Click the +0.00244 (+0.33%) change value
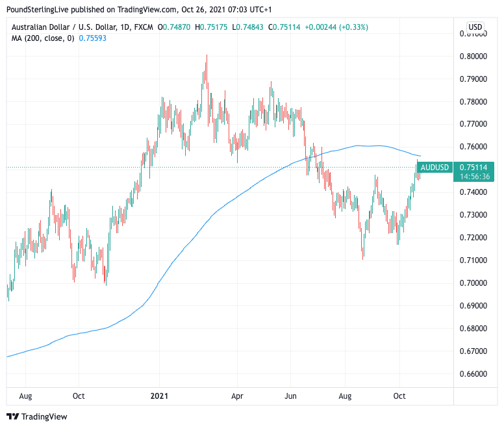 click(x=336, y=27)
